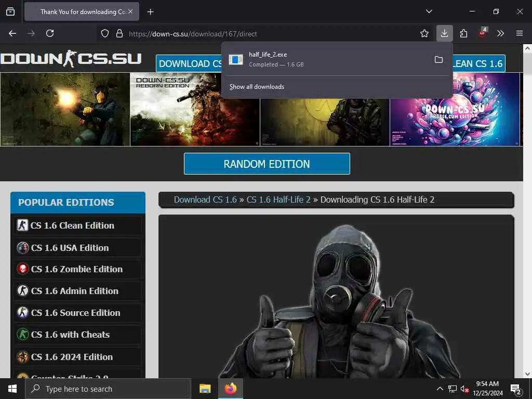Expand more tools chevron
Viewport: 532px width, 399px height.
(500, 33)
